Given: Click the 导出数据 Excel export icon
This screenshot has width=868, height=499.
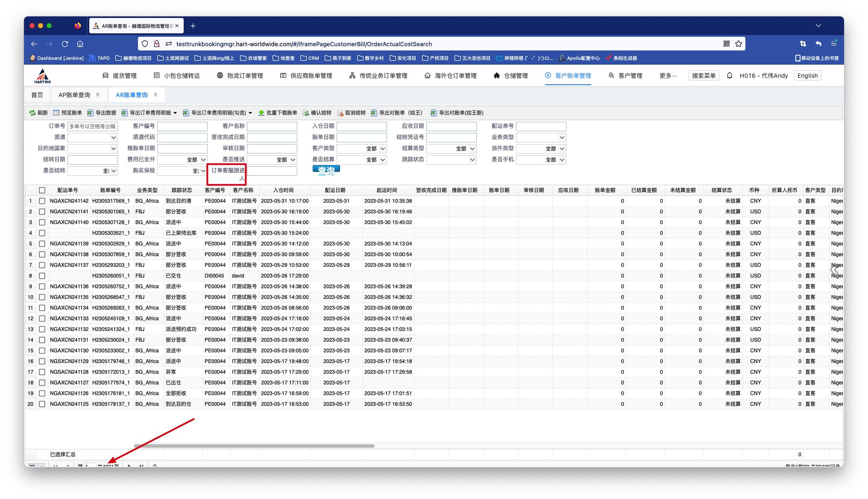Looking at the screenshot, I should click(x=90, y=113).
